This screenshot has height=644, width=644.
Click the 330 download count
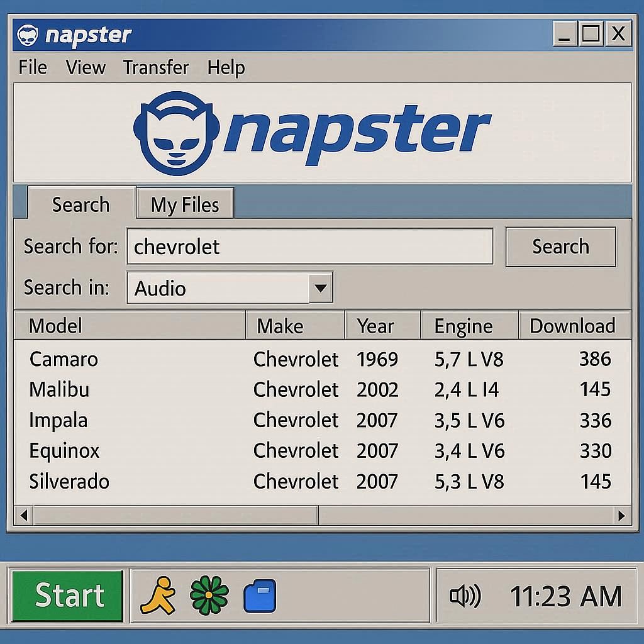(x=596, y=450)
